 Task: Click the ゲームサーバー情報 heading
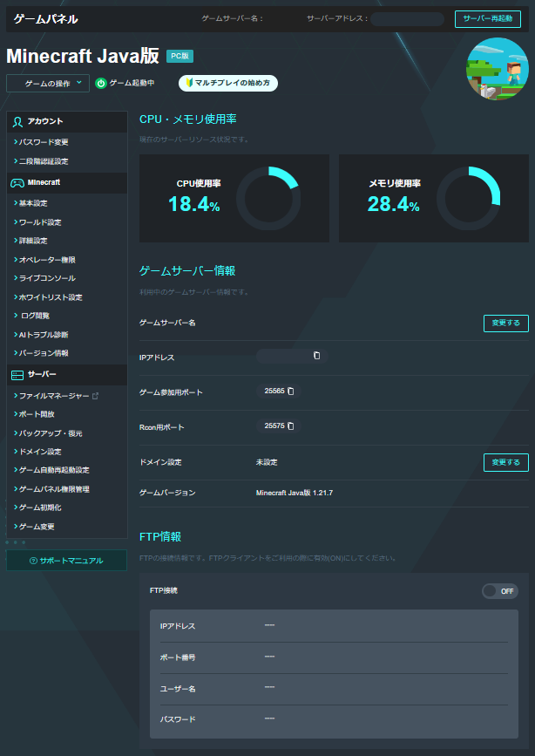pos(187,271)
